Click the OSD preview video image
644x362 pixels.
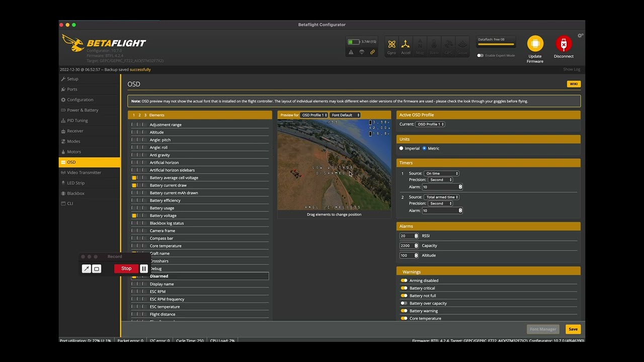click(334, 165)
